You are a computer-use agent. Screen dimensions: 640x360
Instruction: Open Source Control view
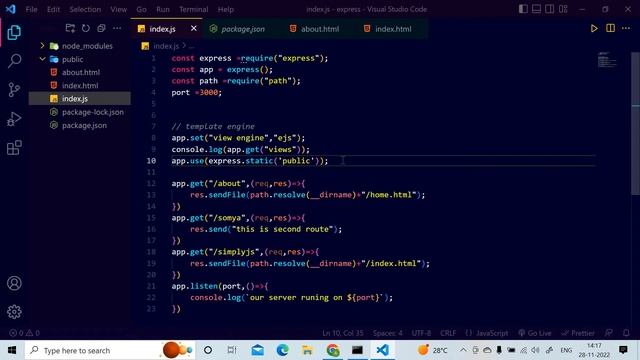pyautogui.click(x=14, y=89)
